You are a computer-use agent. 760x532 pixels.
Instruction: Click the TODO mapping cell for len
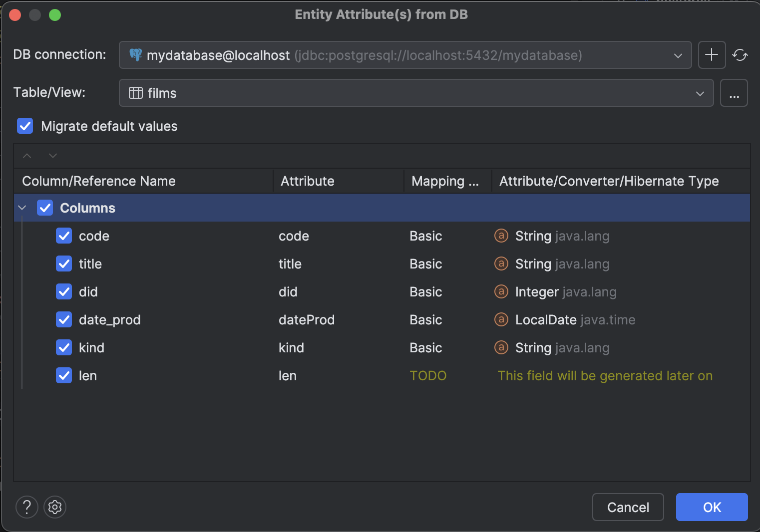point(427,375)
